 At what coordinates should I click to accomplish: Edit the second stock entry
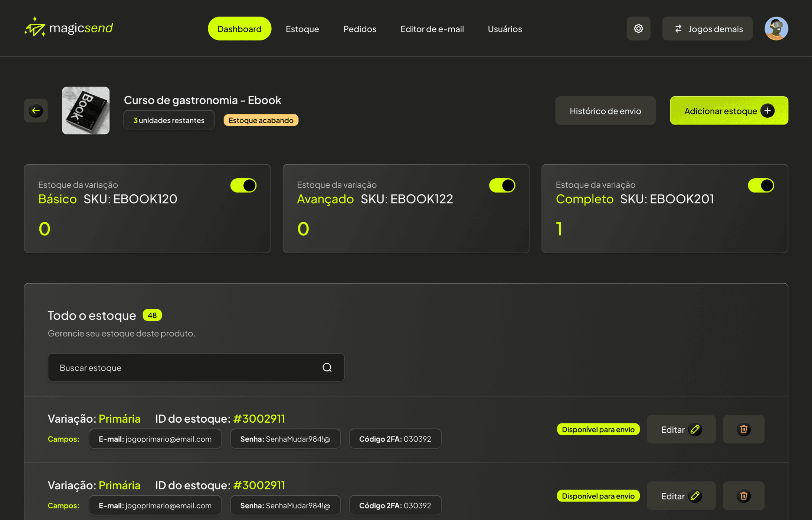pyautogui.click(x=681, y=496)
